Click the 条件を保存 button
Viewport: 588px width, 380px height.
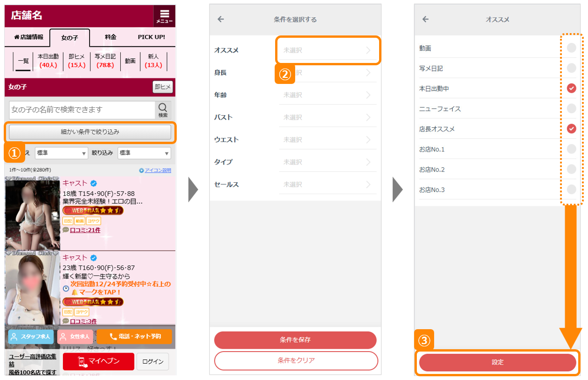(295, 340)
